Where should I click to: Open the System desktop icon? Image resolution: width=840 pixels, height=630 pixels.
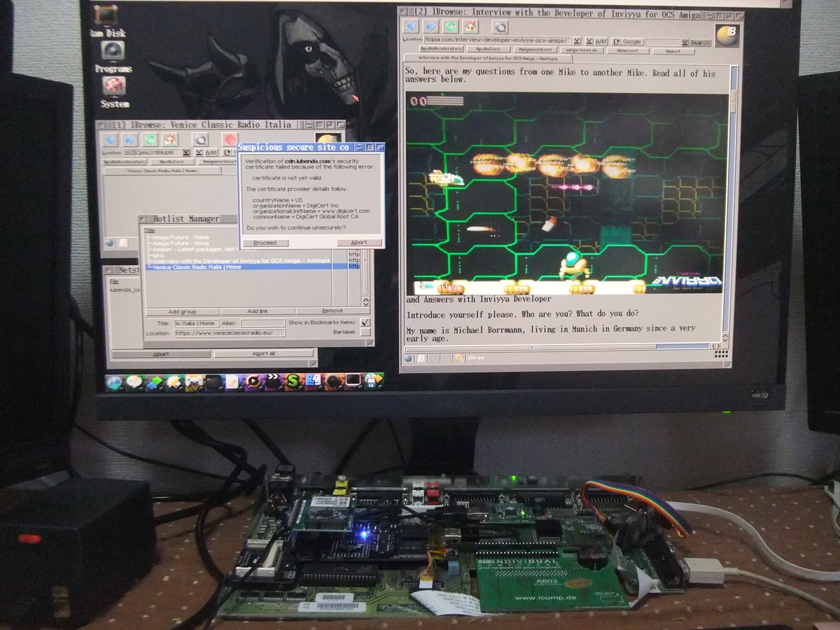coord(113,91)
